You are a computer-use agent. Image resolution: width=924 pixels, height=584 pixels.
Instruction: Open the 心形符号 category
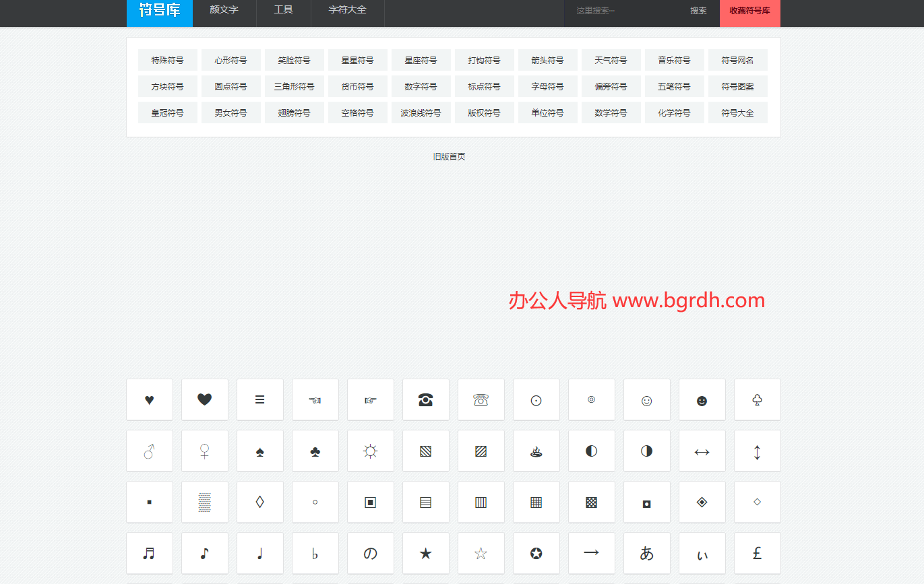pos(230,60)
